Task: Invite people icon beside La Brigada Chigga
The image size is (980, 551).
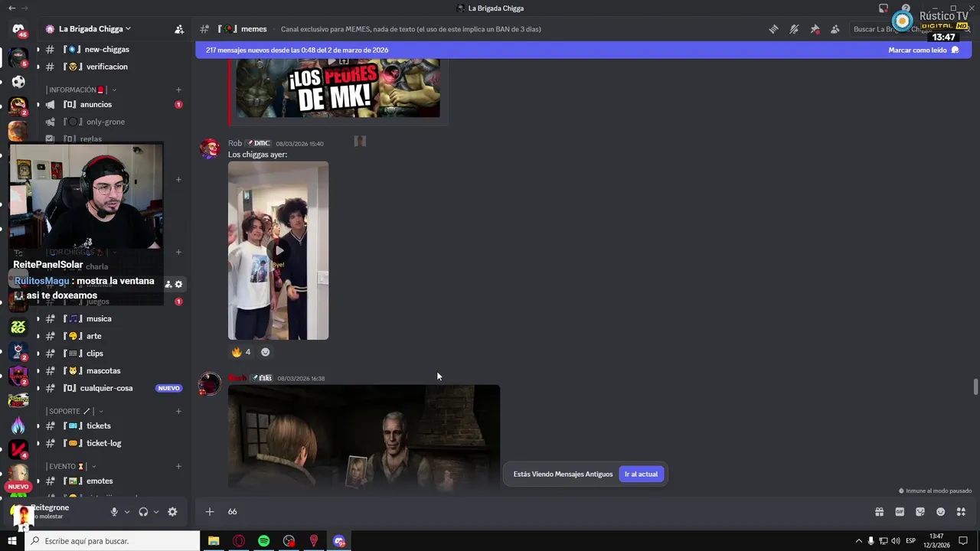Action: pos(179,29)
